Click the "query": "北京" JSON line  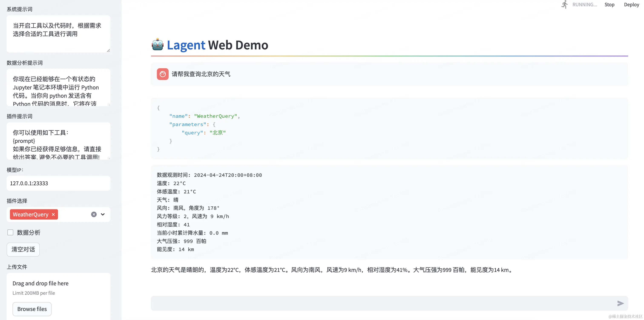(x=204, y=133)
